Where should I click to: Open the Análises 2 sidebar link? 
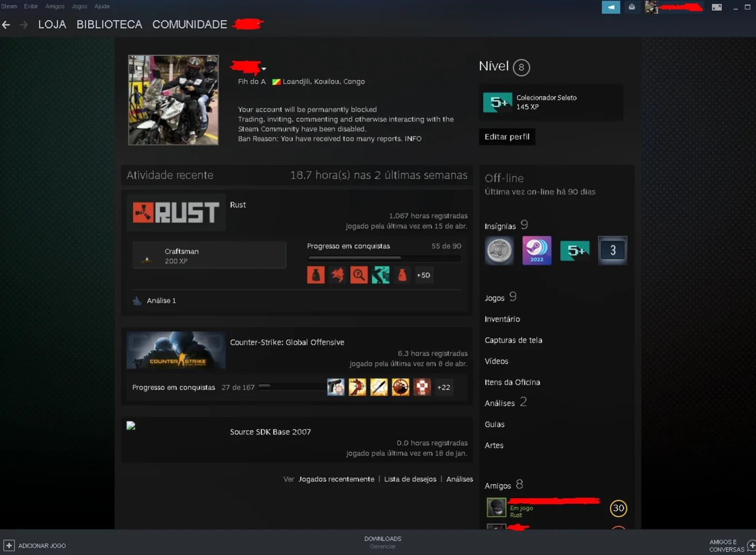[505, 402]
